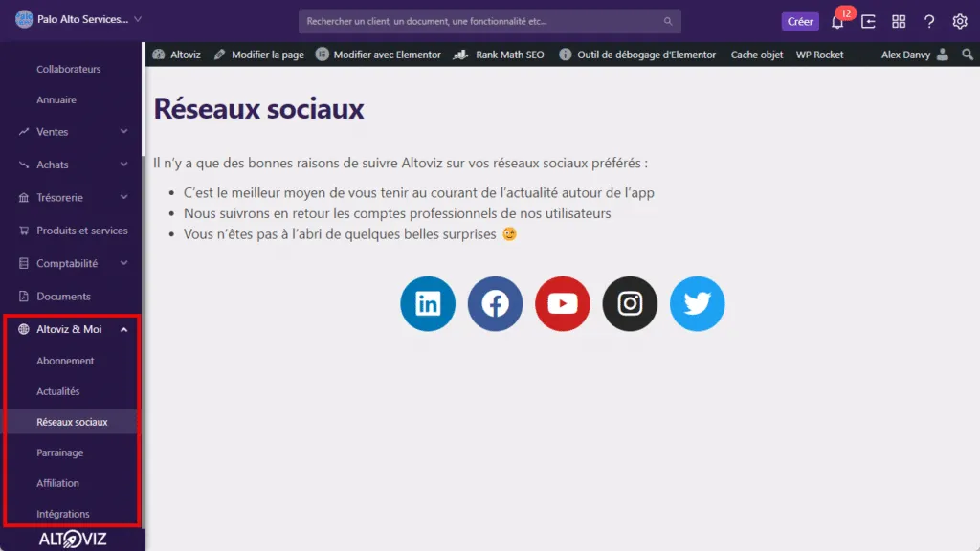Focus the global search input field
Viewport: 980px width, 551px height.
(490, 21)
